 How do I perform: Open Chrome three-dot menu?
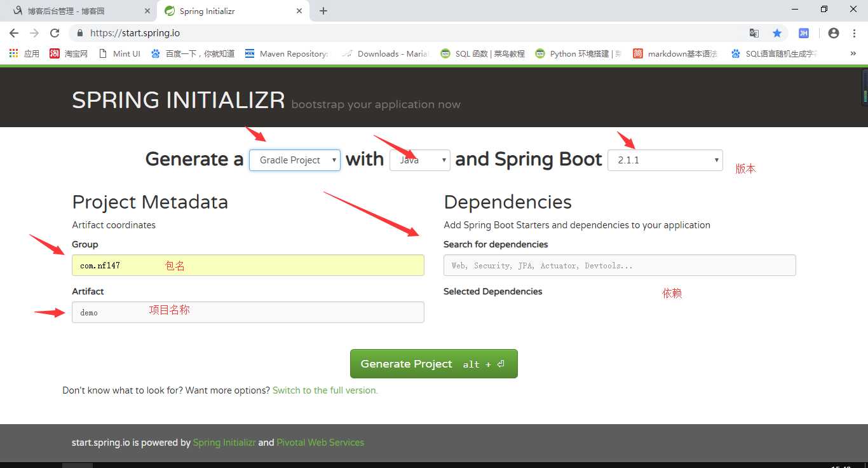pos(853,33)
